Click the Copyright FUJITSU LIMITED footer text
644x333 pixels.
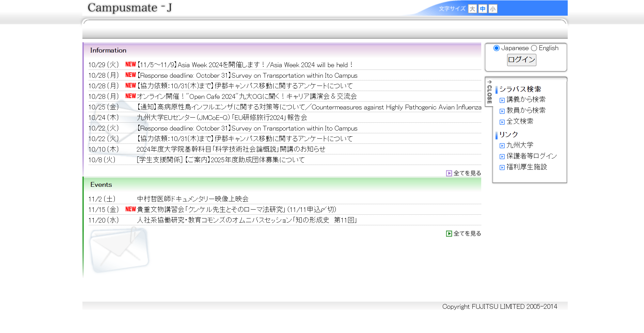click(x=500, y=307)
